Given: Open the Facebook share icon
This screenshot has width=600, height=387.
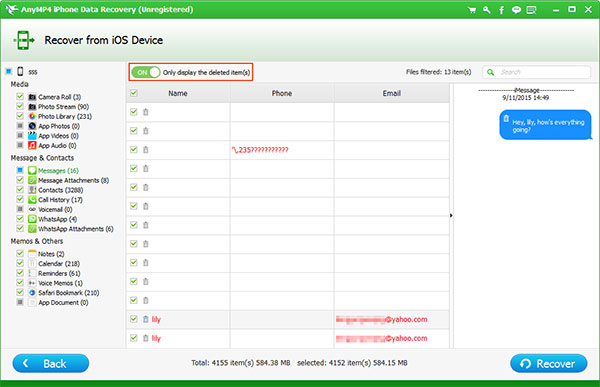Looking at the screenshot, I should [501, 10].
